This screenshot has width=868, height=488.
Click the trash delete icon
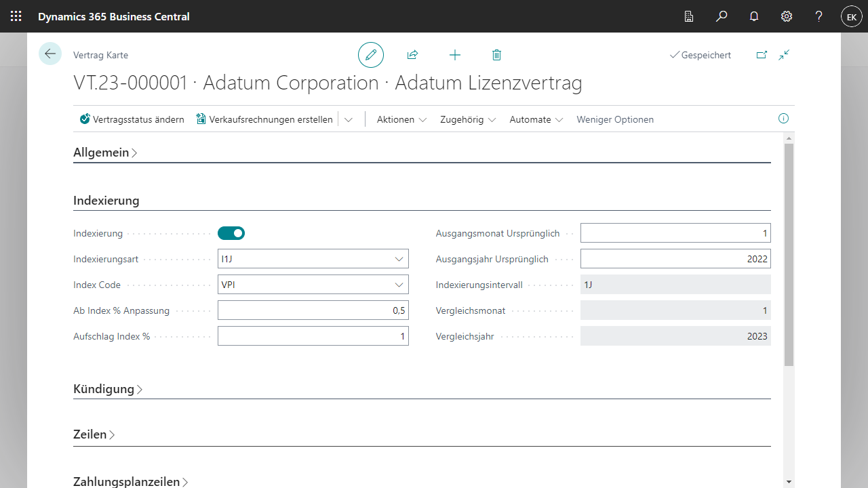pos(496,55)
